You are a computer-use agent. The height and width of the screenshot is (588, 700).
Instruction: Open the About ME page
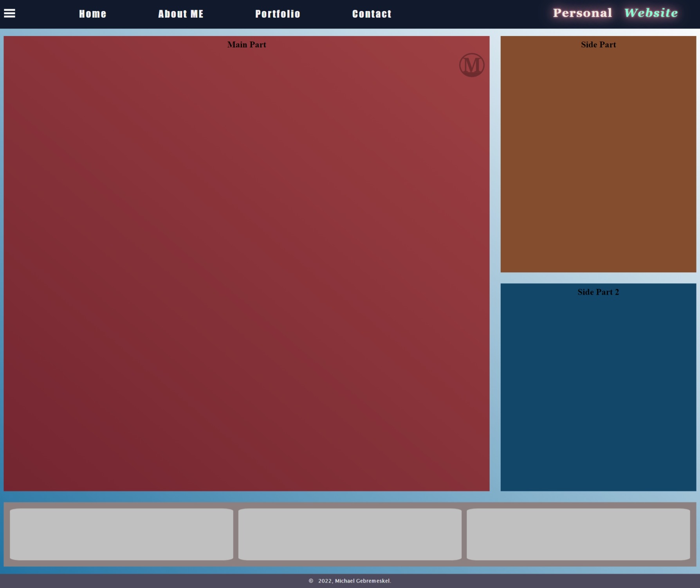point(180,14)
